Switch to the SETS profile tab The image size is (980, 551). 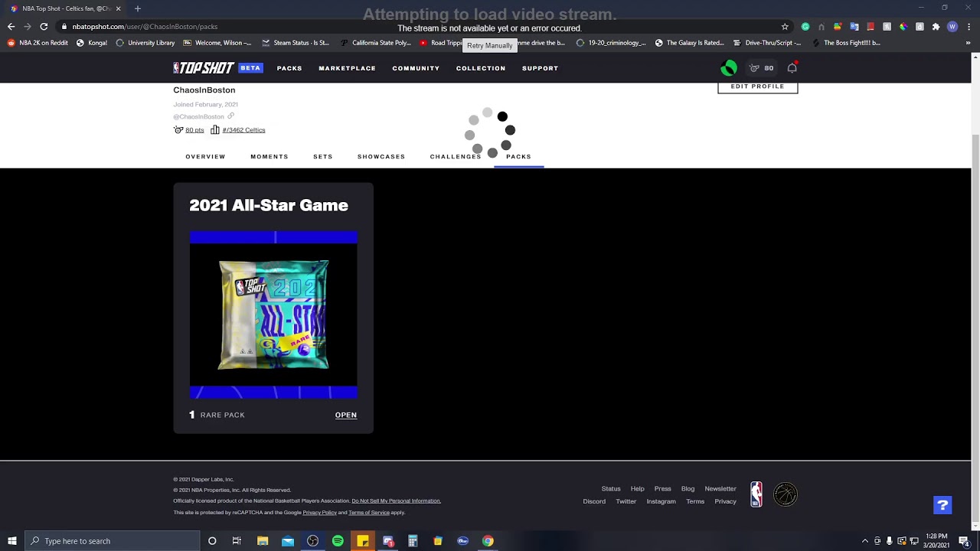click(323, 156)
